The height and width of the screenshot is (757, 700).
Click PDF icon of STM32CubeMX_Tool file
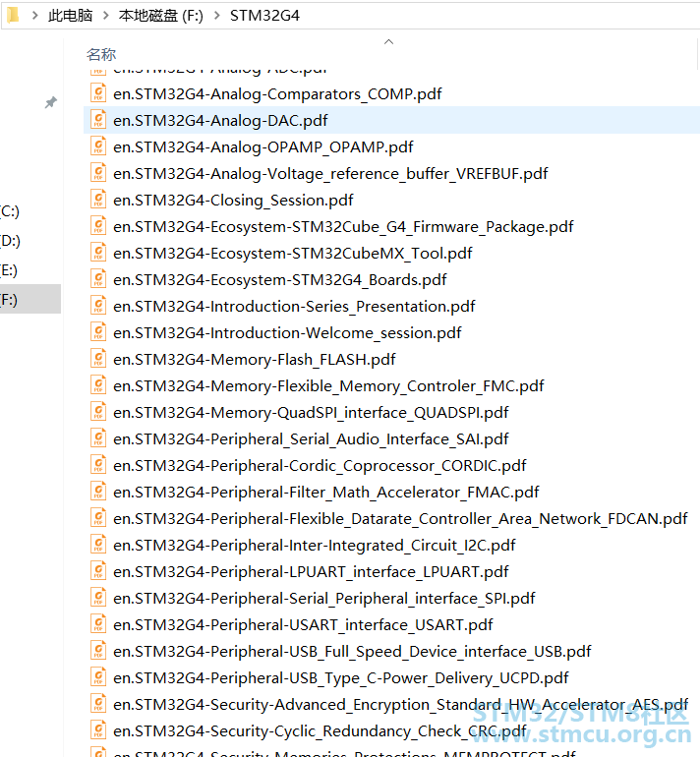[x=98, y=252]
